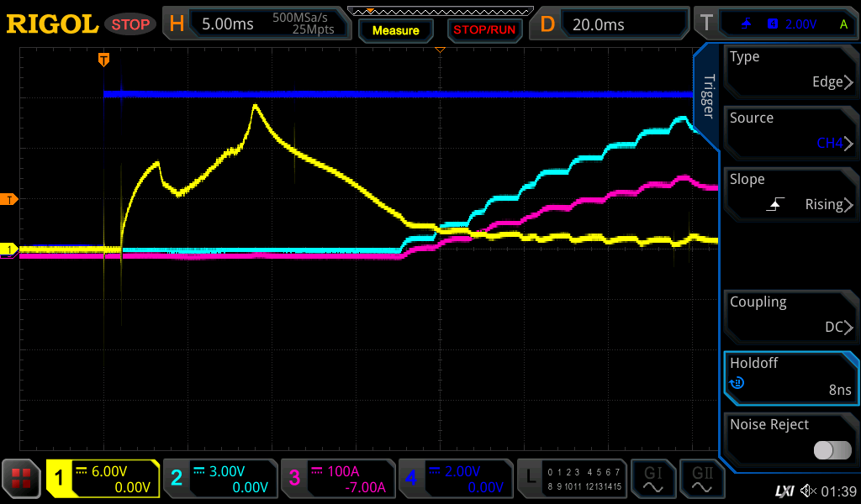Click the orange trigger level marker on left edge
This screenshot has width=861, height=504.
(x=9, y=199)
